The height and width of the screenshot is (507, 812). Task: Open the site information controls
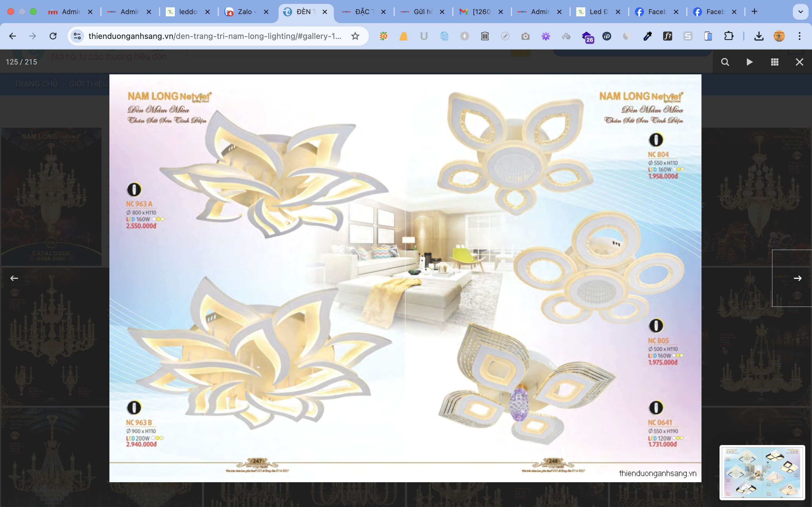77,36
